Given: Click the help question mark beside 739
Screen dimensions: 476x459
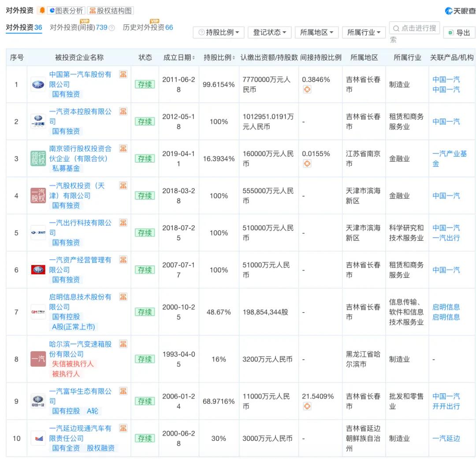Looking at the screenshot, I should 112,28.
